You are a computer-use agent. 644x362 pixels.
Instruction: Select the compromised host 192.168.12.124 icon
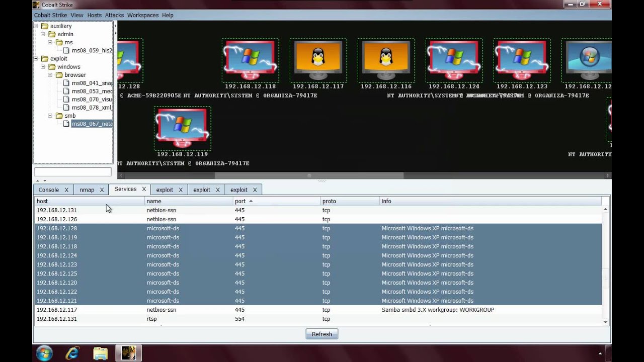[454, 60]
